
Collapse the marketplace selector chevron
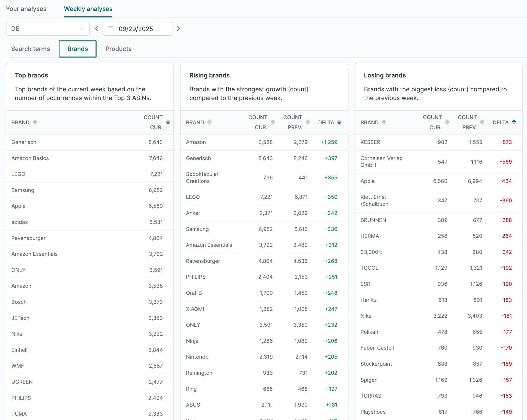(x=81, y=28)
